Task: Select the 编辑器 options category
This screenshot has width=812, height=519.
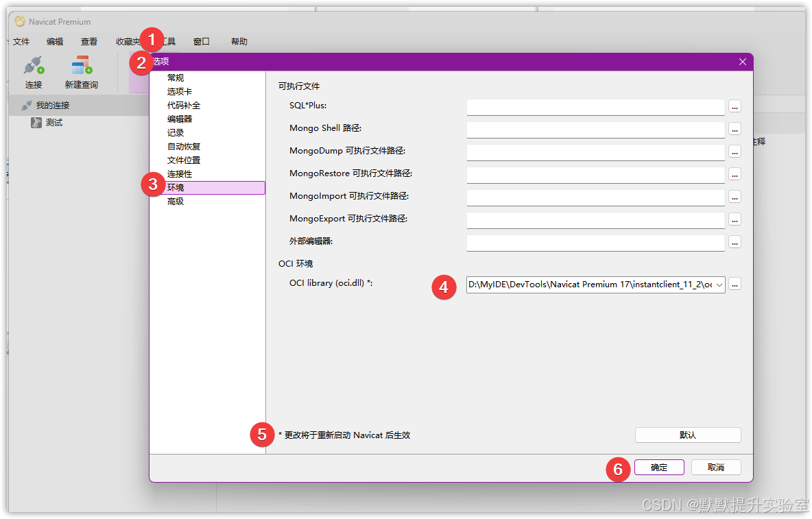Action: click(x=180, y=119)
